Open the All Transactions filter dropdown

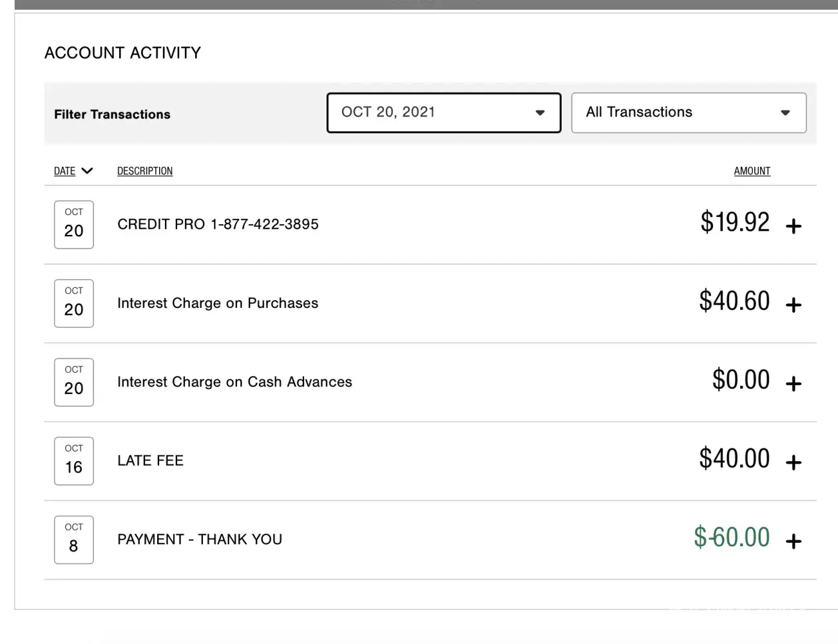689,113
